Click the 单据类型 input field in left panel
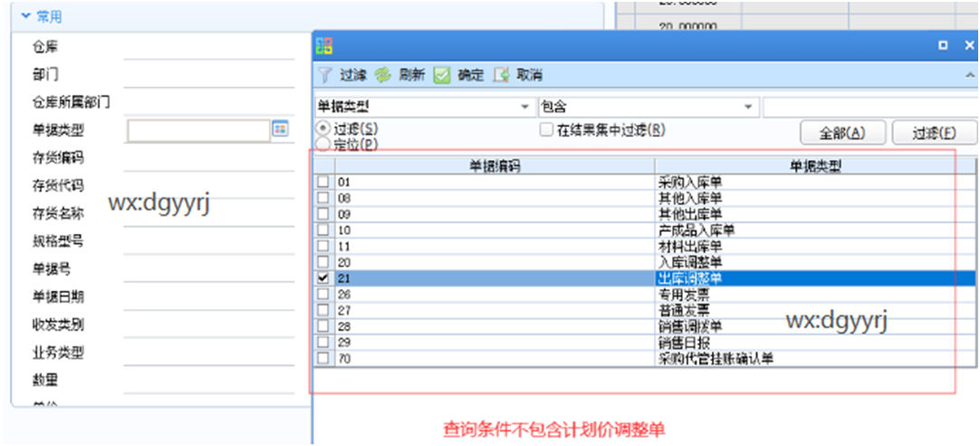Viewport: 980px width, 446px height. (198, 131)
